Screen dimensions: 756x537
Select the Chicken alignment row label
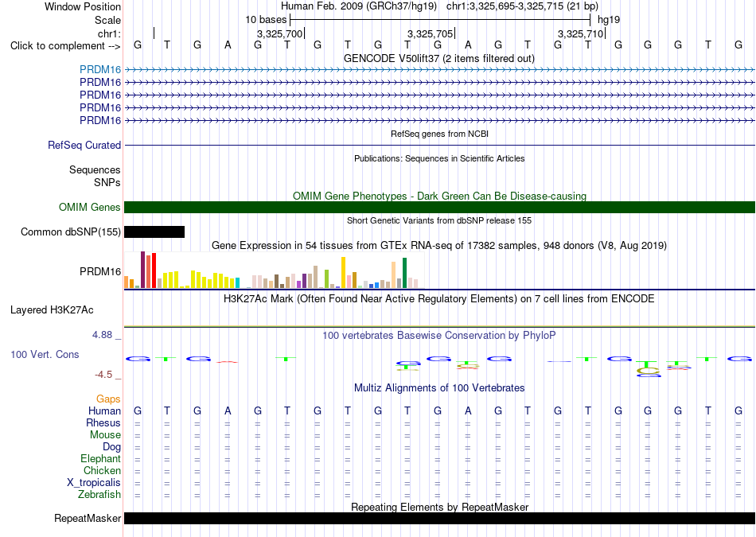pyautogui.click(x=102, y=470)
